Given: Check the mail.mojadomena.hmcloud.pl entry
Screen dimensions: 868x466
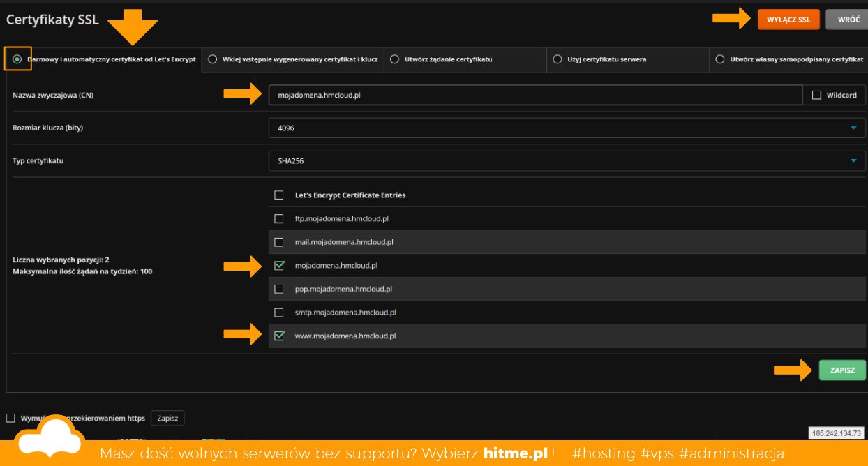Looking at the screenshot, I should 279,242.
